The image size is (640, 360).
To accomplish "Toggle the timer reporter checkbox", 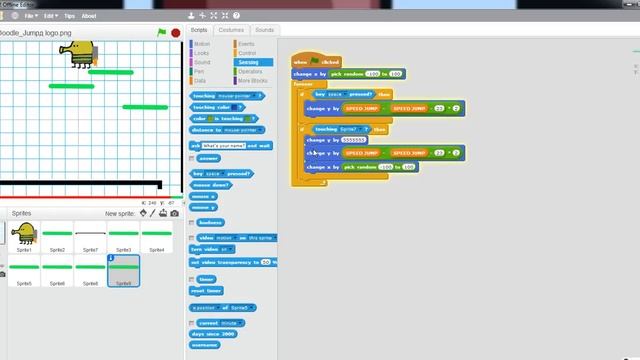I will [191, 279].
